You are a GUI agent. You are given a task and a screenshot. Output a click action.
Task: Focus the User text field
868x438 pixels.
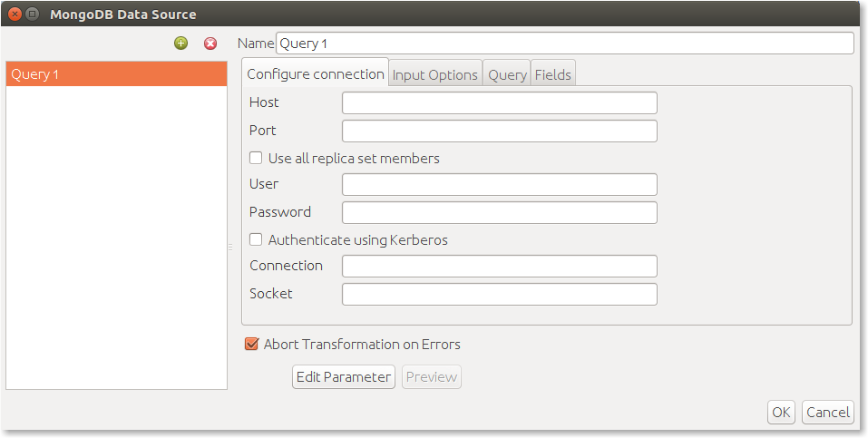[x=500, y=184]
